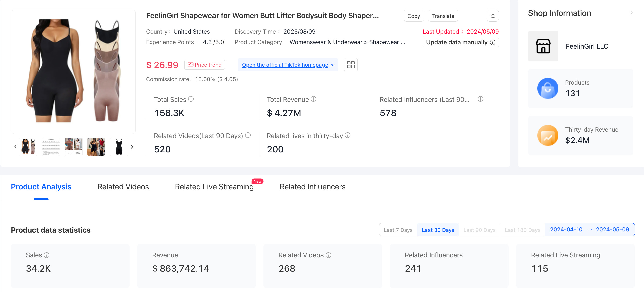Click the Related lives in thirty-day info icon
This screenshot has height=292, width=644.
tap(348, 135)
